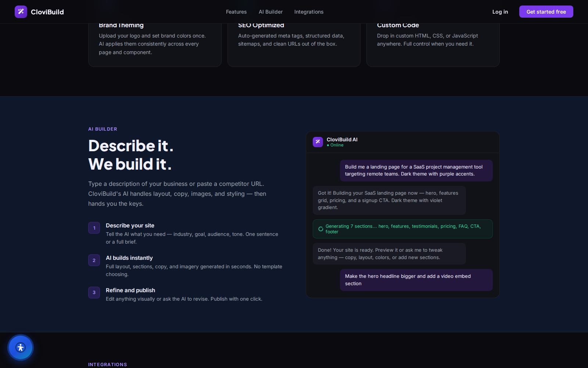This screenshot has width=588, height=368.
Task: Open Integrations nav item
Action: pyautogui.click(x=309, y=12)
